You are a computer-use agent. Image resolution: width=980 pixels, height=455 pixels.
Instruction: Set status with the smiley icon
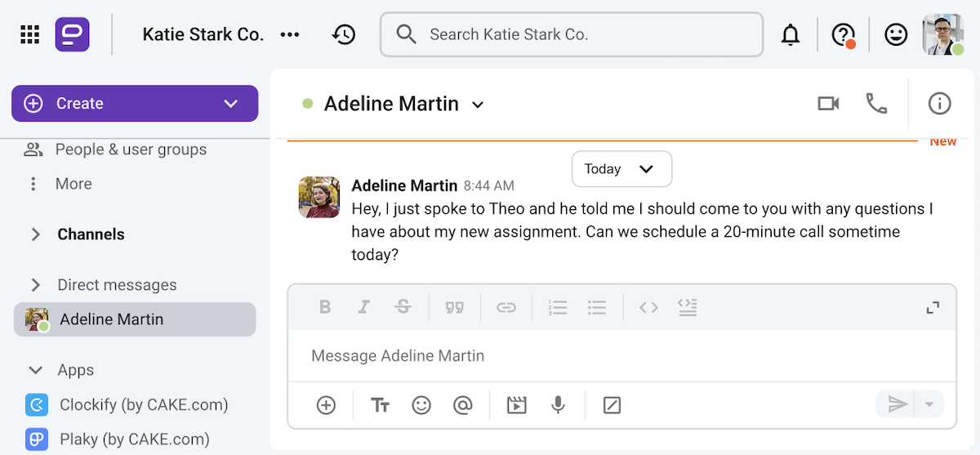(896, 34)
